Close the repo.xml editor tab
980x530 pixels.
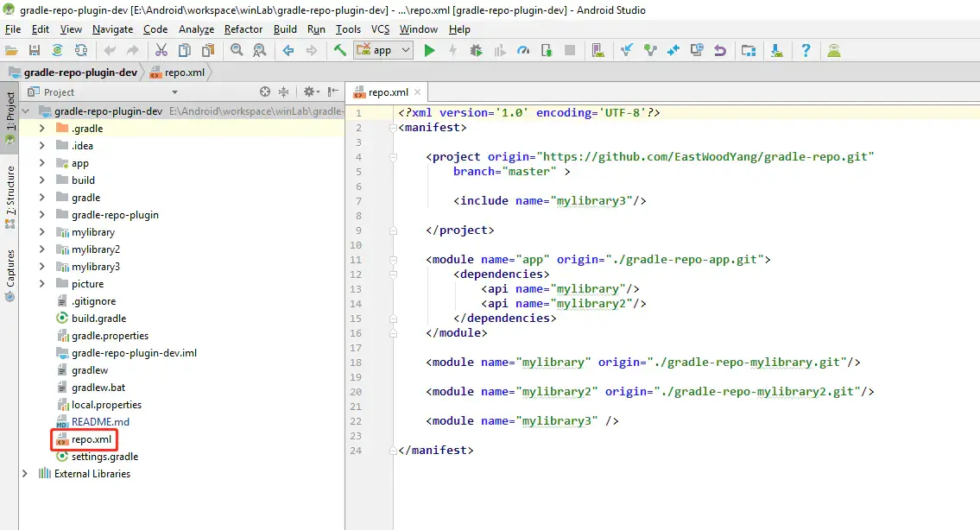pos(418,92)
